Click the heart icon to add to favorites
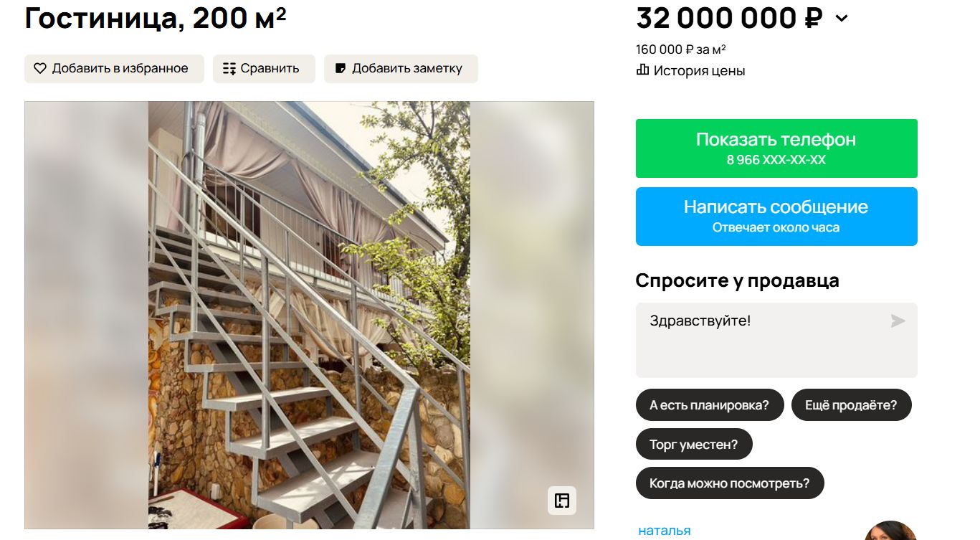980x540 pixels. [x=40, y=69]
